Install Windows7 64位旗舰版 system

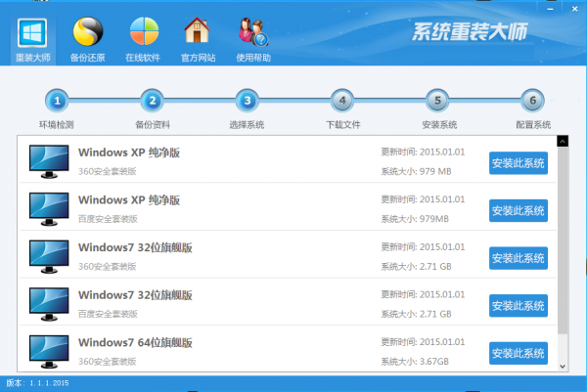pos(518,352)
